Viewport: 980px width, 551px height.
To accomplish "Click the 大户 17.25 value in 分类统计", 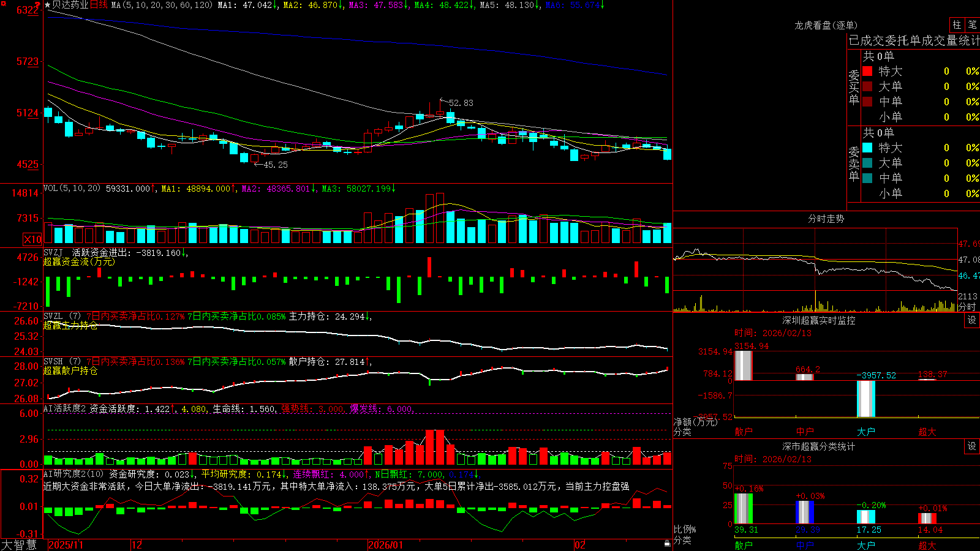I will (x=869, y=530).
